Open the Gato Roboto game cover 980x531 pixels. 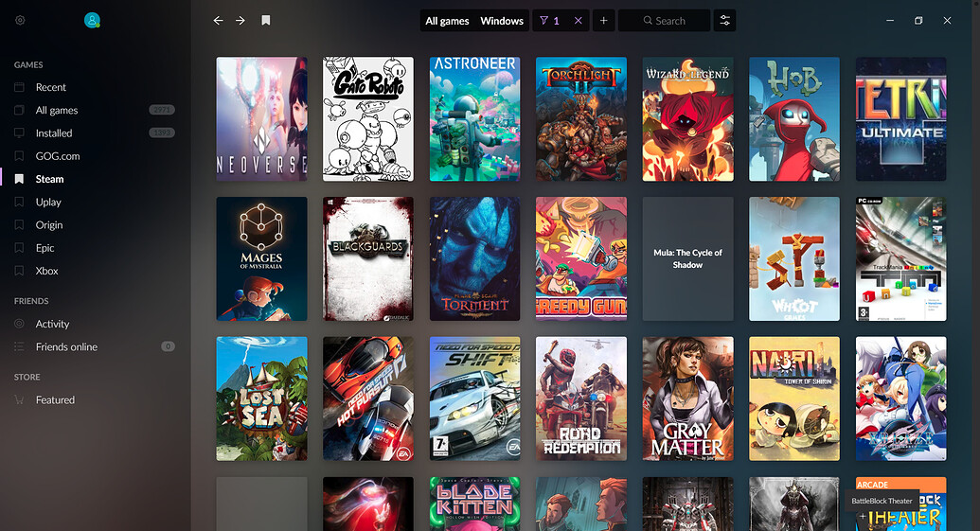368,119
